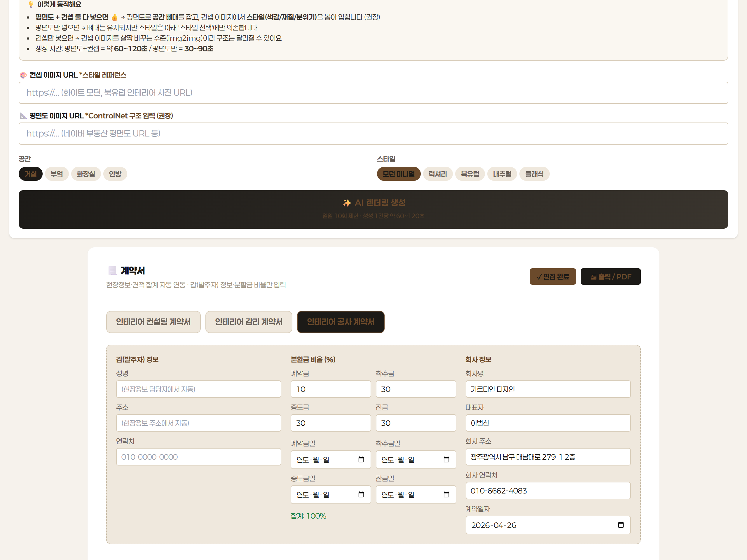747x560 pixels.
Task: Focus the 컨셉 이미지 URL input field
Action: (373, 93)
